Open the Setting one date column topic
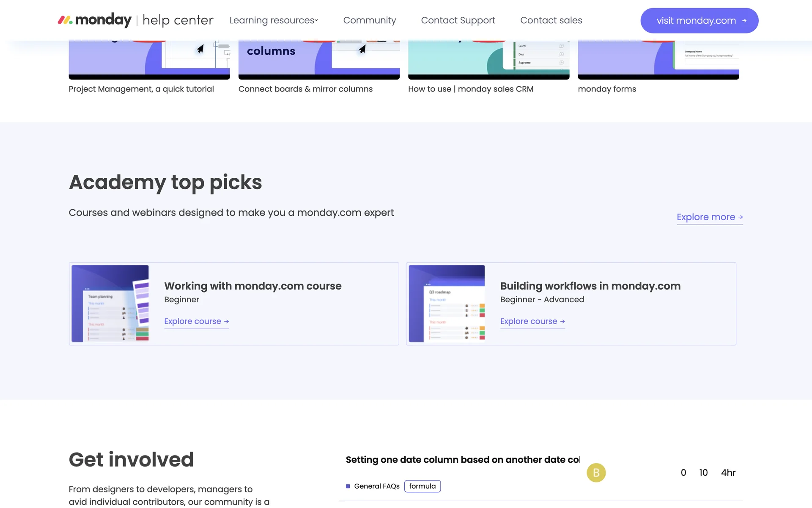Image resolution: width=812 pixels, height=508 pixels. 463,460
